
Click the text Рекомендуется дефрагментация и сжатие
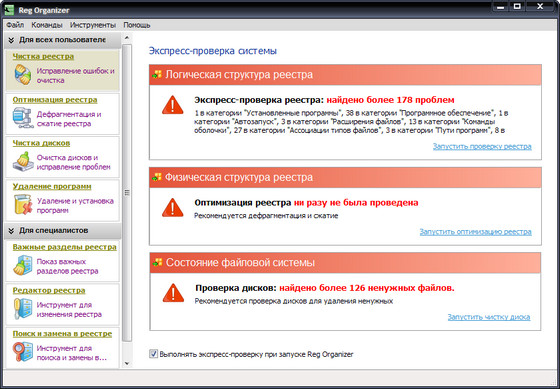point(266,215)
